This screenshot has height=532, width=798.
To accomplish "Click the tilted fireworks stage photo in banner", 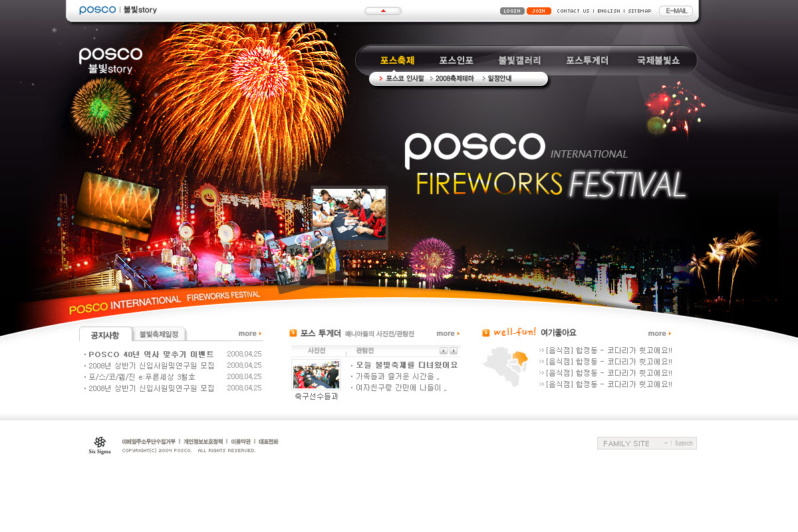I will (x=117, y=206).
